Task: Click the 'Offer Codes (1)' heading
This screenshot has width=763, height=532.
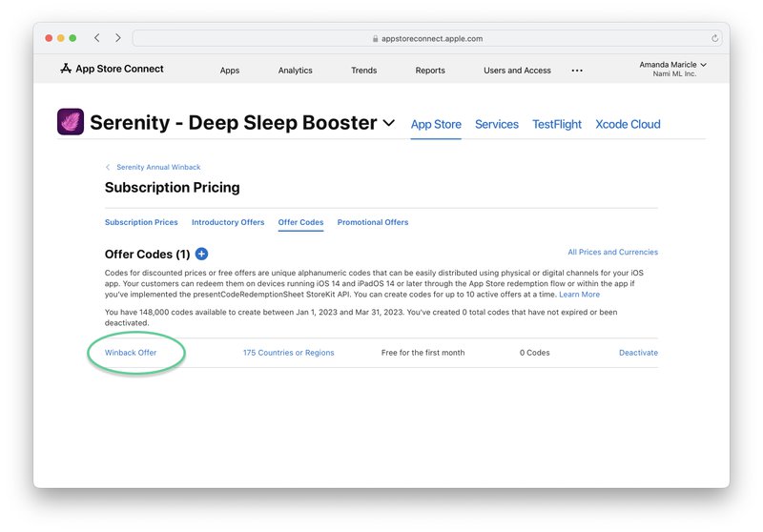Action: [x=148, y=255]
